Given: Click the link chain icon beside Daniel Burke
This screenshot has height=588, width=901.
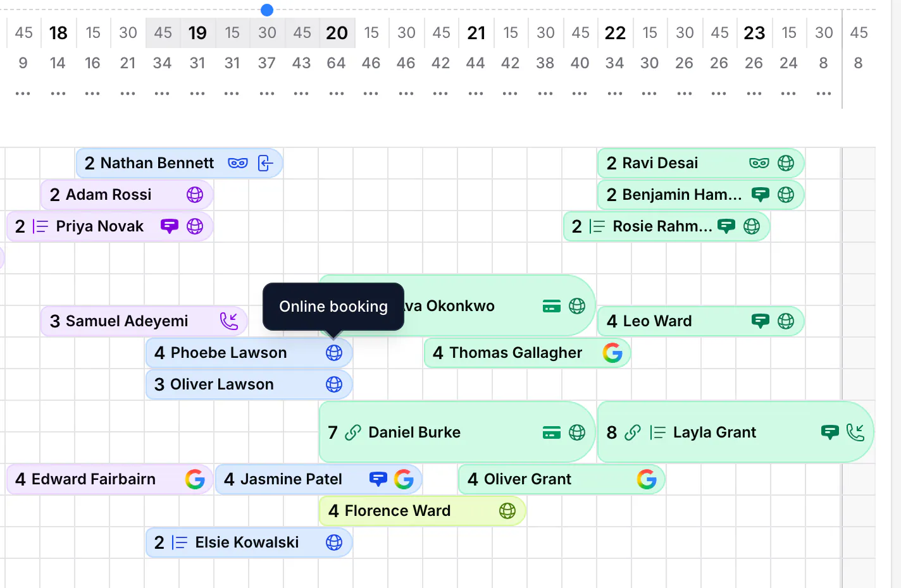Looking at the screenshot, I should click(353, 432).
